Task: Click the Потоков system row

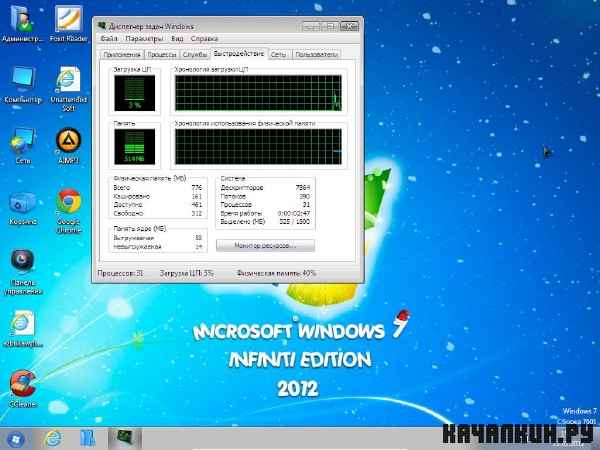Action: click(265, 196)
